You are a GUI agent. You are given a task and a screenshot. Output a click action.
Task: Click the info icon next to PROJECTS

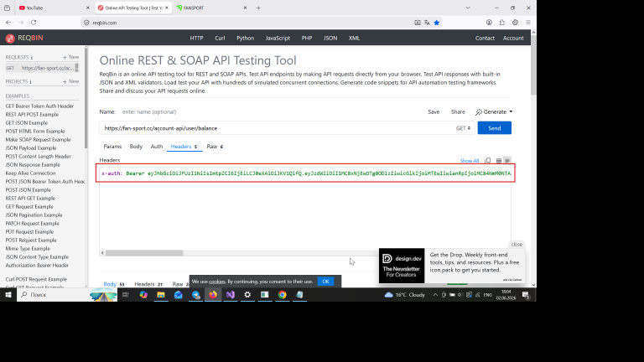pyautogui.click(x=30, y=81)
